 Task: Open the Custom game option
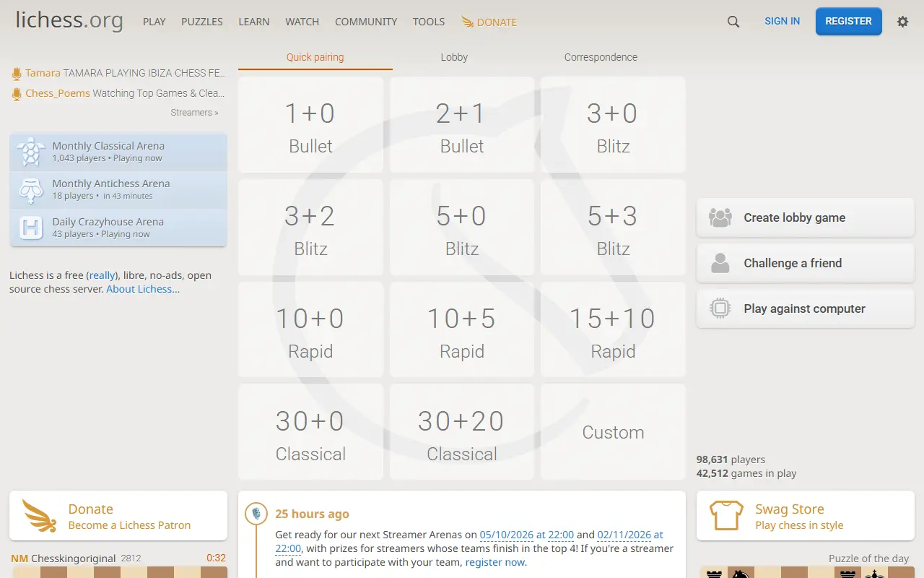tap(613, 432)
